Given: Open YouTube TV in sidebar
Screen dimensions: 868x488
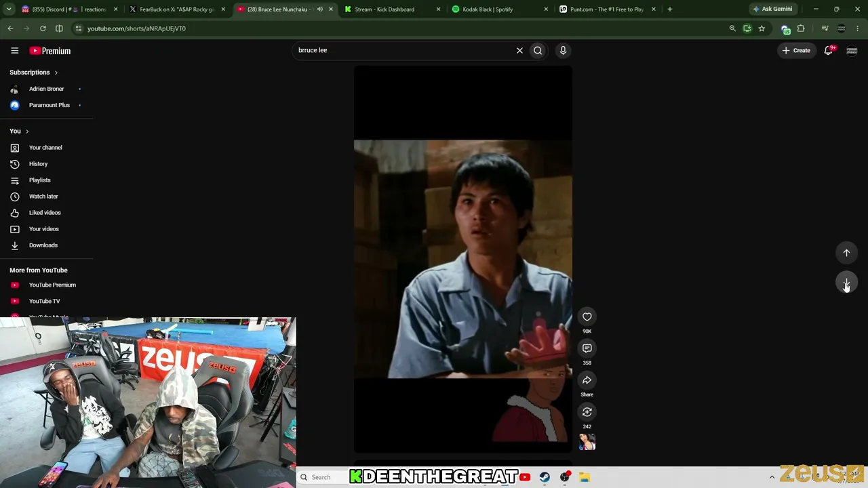Looking at the screenshot, I should 46,301.
